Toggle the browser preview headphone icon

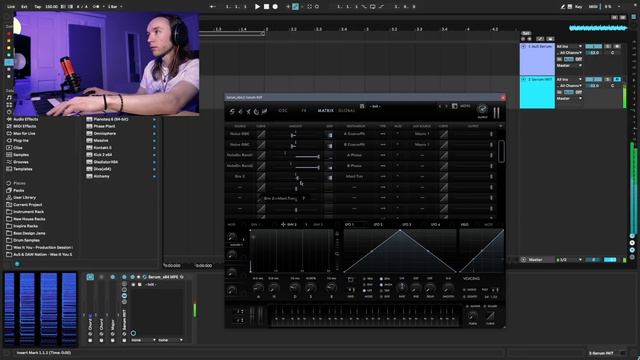click(x=17, y=264)
